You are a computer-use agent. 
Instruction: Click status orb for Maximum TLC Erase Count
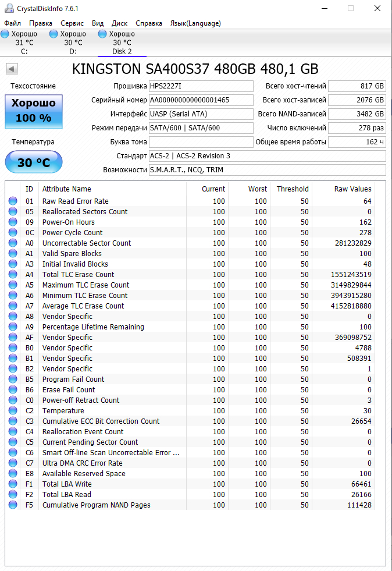click(x=13, y=285)
